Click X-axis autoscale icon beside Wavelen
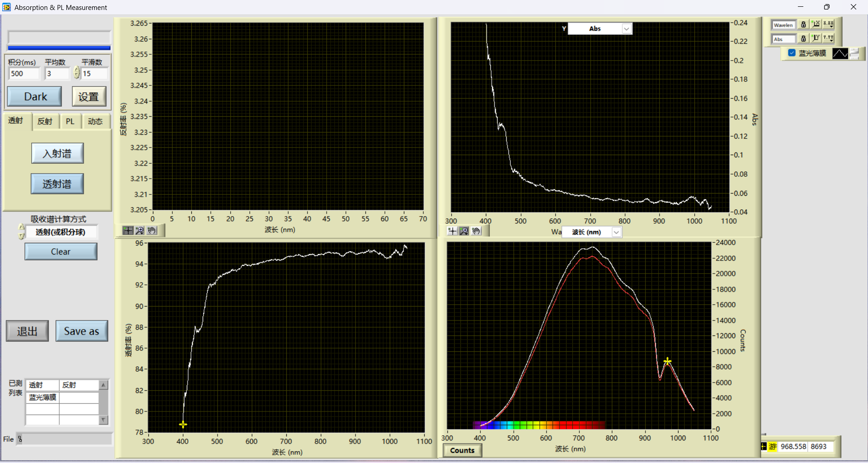 (816, 24)
